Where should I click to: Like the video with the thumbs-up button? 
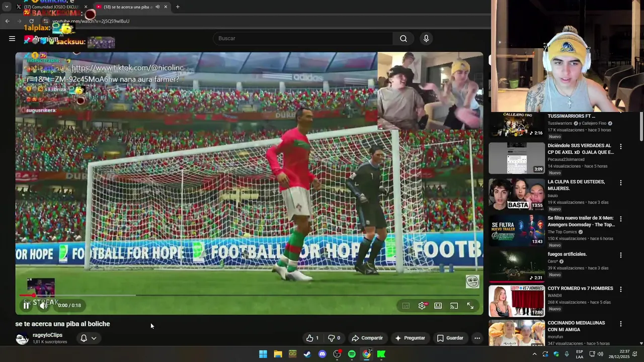click(x=312, y=338)
